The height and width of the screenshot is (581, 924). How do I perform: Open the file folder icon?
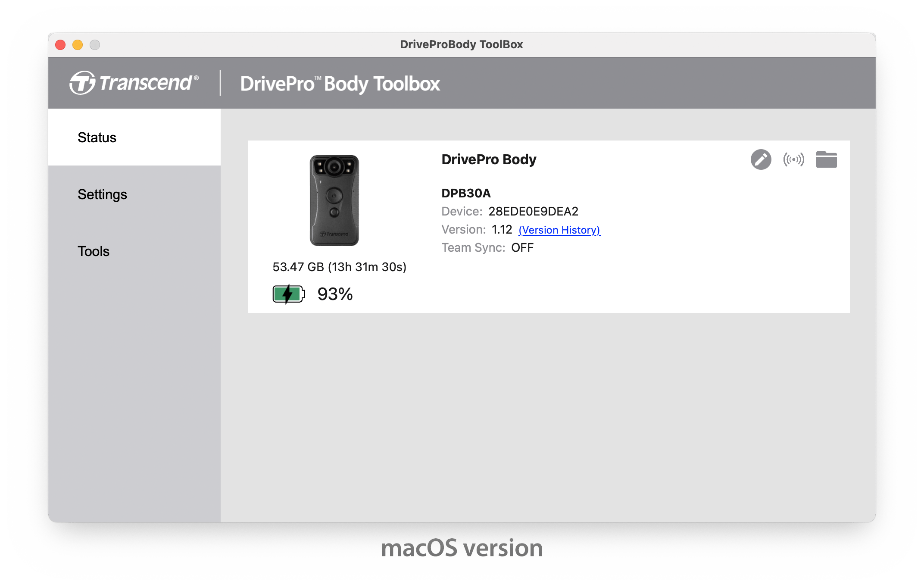[x=826, y=159]
